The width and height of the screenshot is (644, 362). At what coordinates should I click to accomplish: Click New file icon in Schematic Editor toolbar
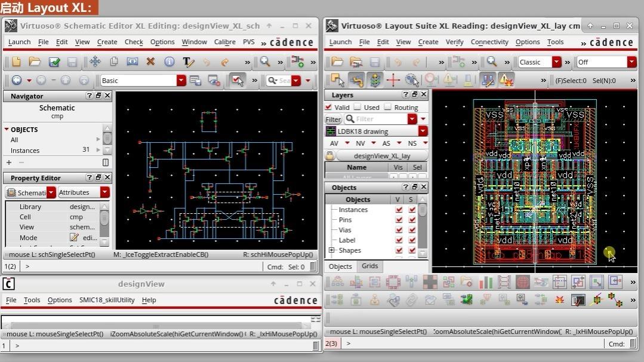click(x=17, y=62)
